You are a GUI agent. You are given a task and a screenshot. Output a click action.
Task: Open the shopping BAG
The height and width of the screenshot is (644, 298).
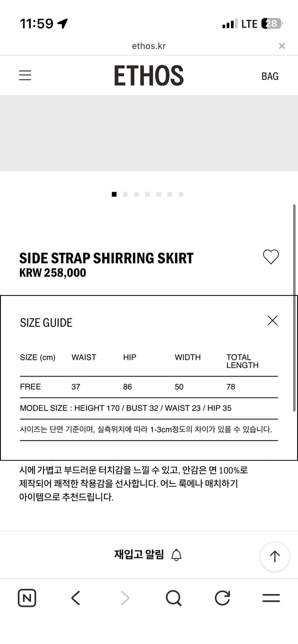click(270, 76)
